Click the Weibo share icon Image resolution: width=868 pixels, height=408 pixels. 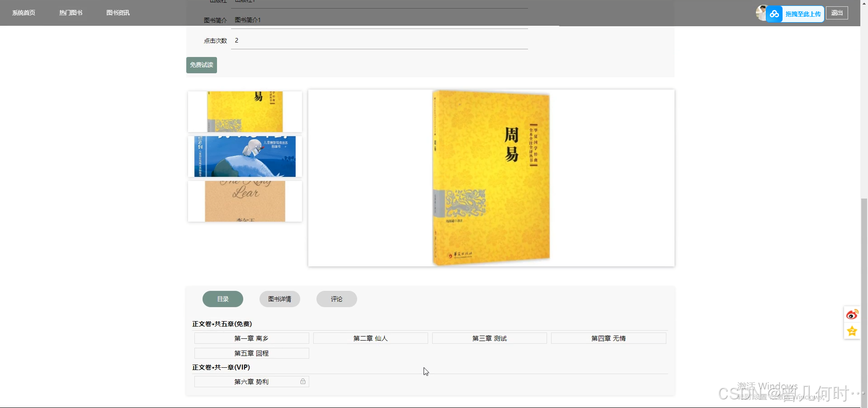click(852, 314)
